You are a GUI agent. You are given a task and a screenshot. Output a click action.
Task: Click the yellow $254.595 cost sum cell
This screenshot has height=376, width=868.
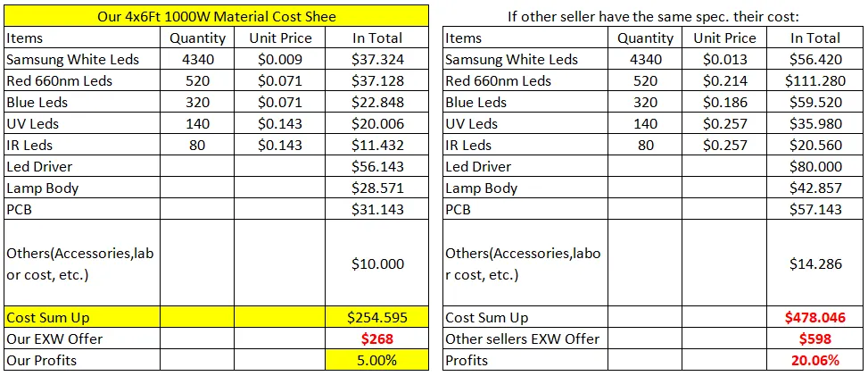click(x=377, y=318)
